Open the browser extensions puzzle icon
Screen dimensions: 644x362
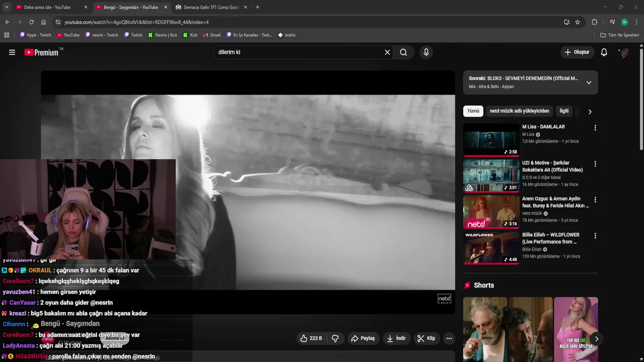[594, 22]
